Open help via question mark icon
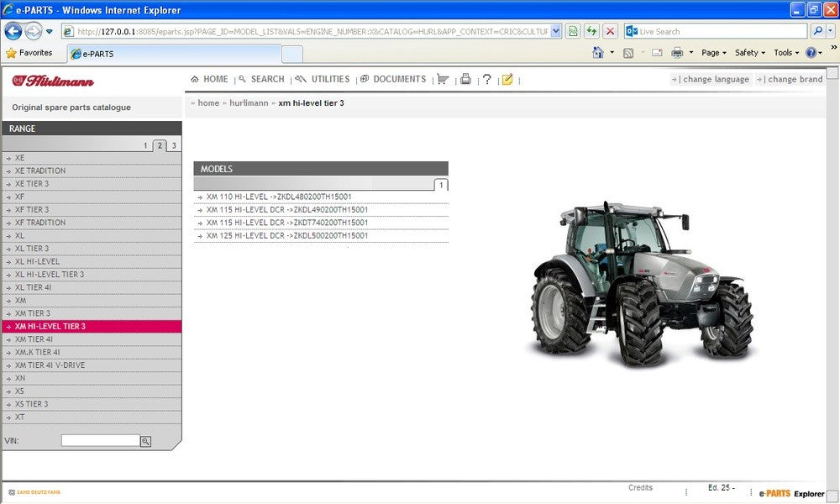 click(486, 80)
